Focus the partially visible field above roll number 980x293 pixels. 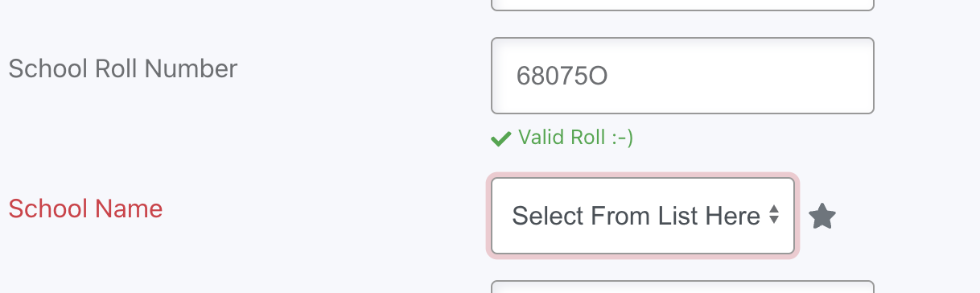(682, 5)
